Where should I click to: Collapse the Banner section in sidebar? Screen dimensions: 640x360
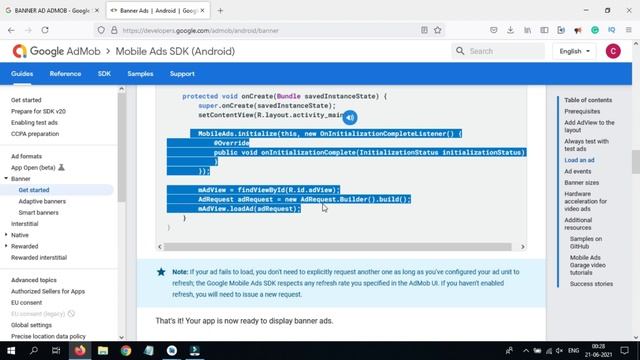point(6,178)
